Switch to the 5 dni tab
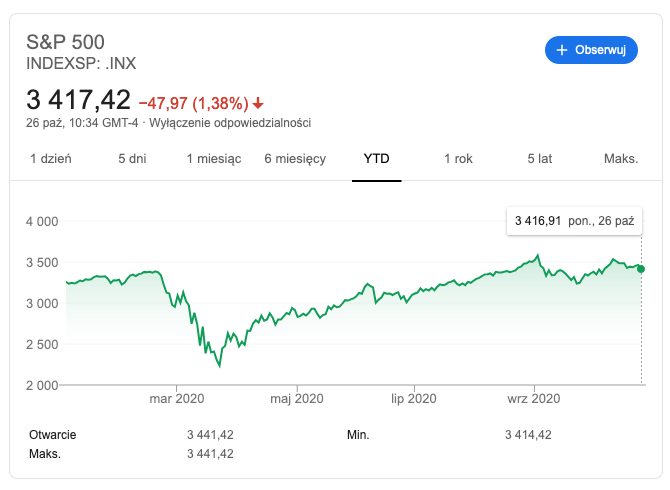 click(132, 158)
